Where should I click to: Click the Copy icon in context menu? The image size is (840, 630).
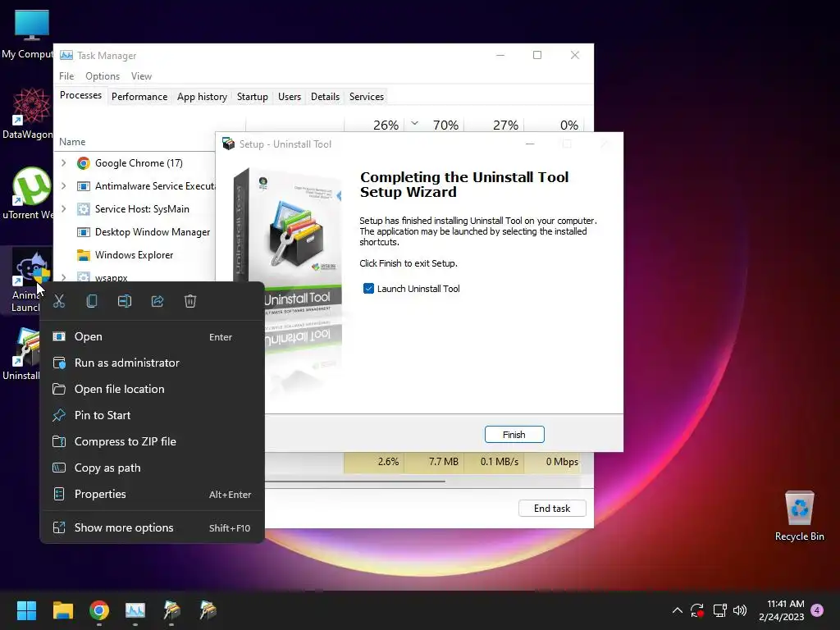(92, 301)
